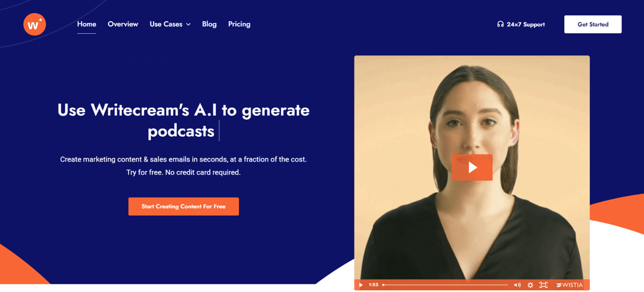Click the Wistia logo in the player
644x292 pixels.
pyautogui.click(x=569, y=285)
